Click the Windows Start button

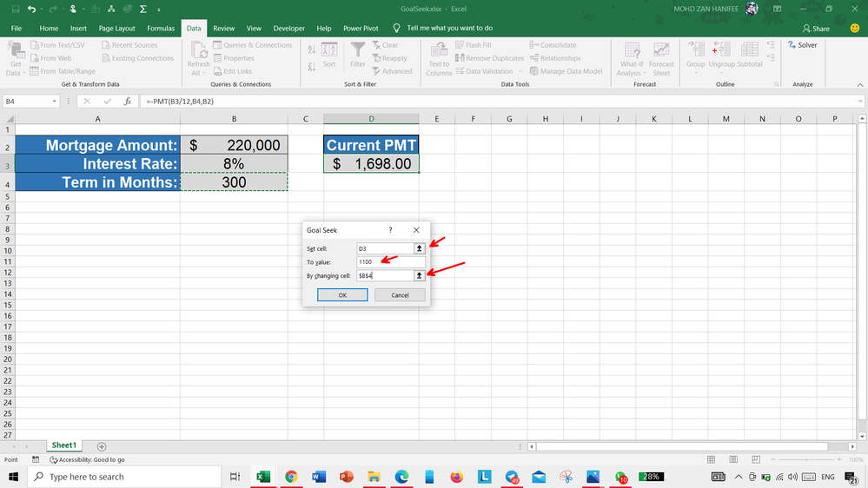(x=13, y=477)
